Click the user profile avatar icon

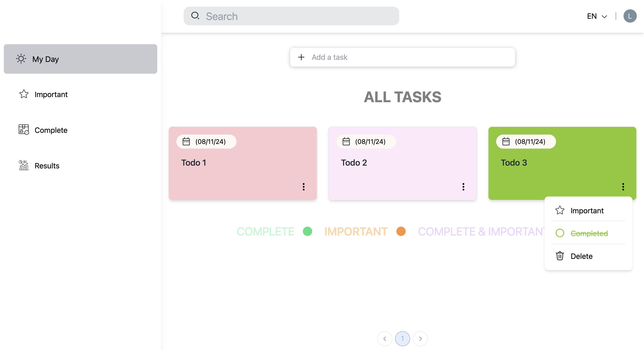(630, 15)
